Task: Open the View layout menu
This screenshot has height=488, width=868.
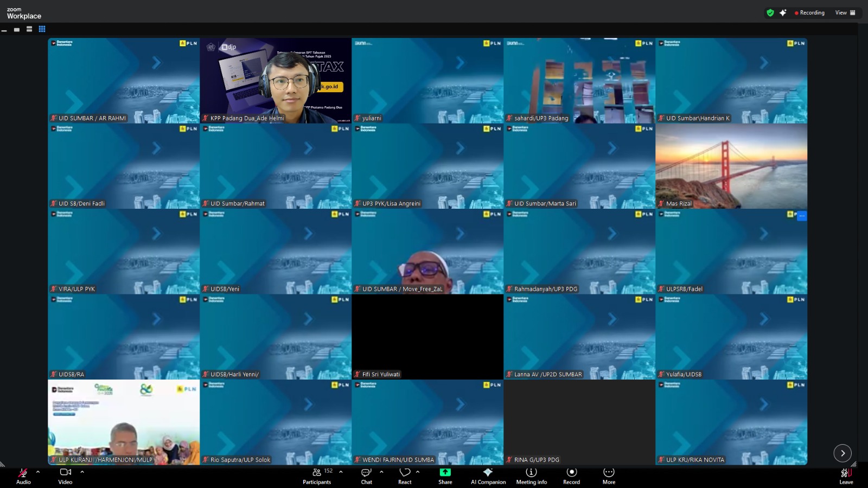Action: tap(845, 12)
